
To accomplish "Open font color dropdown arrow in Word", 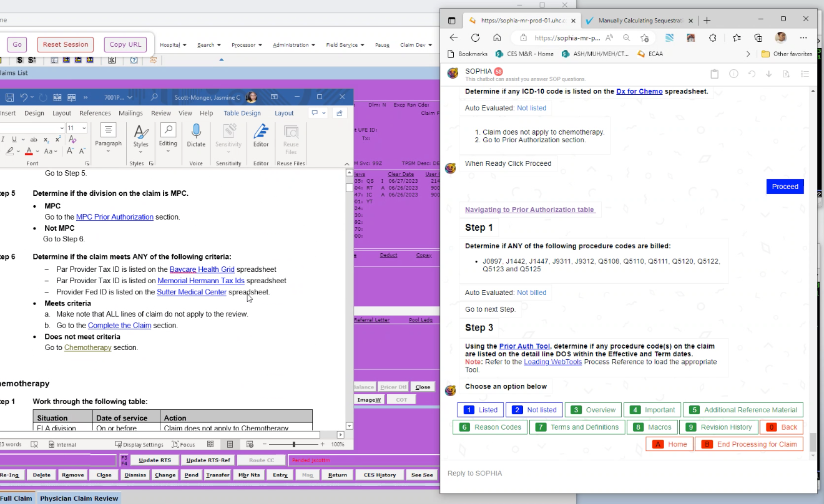I will click(x=38, y=151).
